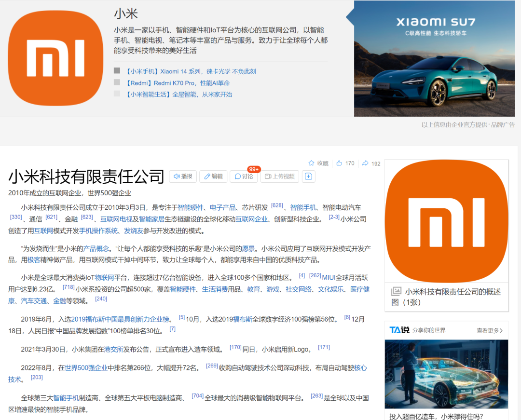This screenshot has height=420, width=521.
Task: Follow the 互联网企业 link
Action: click(x=251, y=219)
